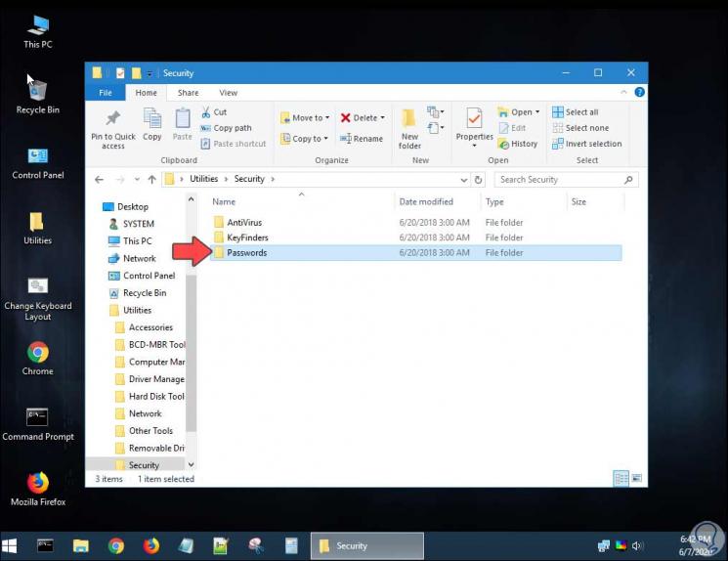Open Explorer Help icon
The image size is (728, 561).
click(x=639, y=92)
